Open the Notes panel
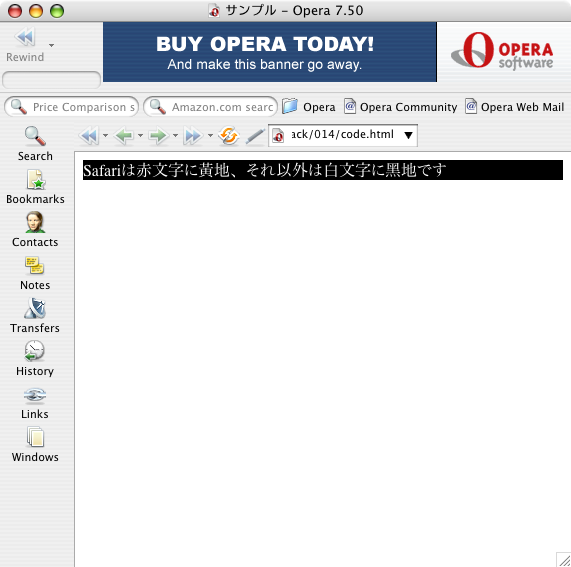This screenshot has height=567, width=571. [35, 273]
